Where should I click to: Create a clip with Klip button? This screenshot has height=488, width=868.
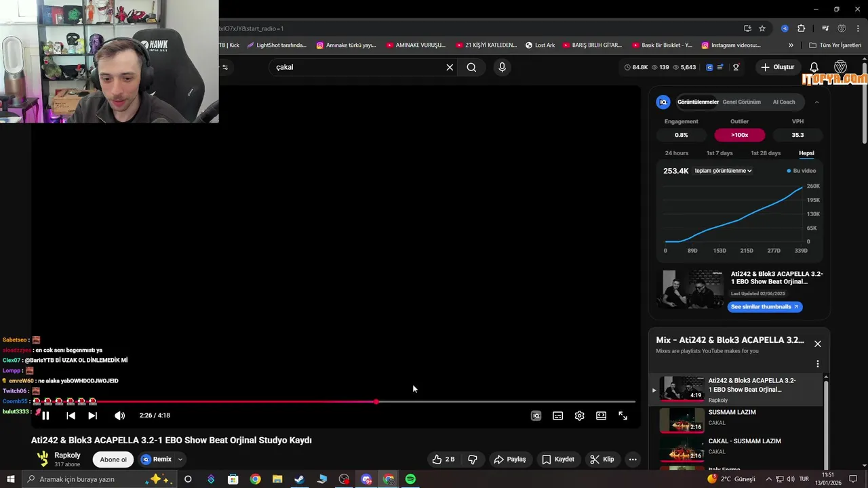(602, 460)
